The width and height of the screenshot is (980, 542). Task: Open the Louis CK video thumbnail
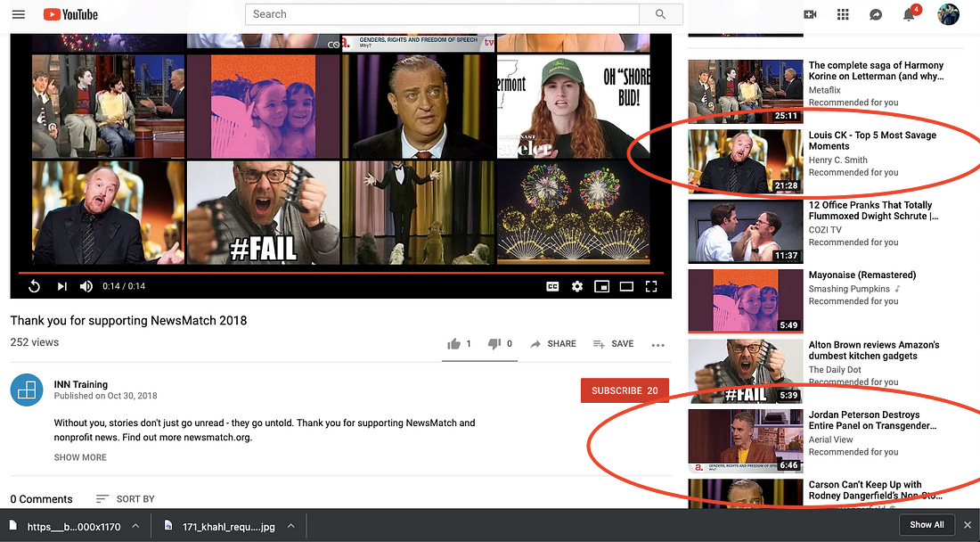[x=746, y=161]
